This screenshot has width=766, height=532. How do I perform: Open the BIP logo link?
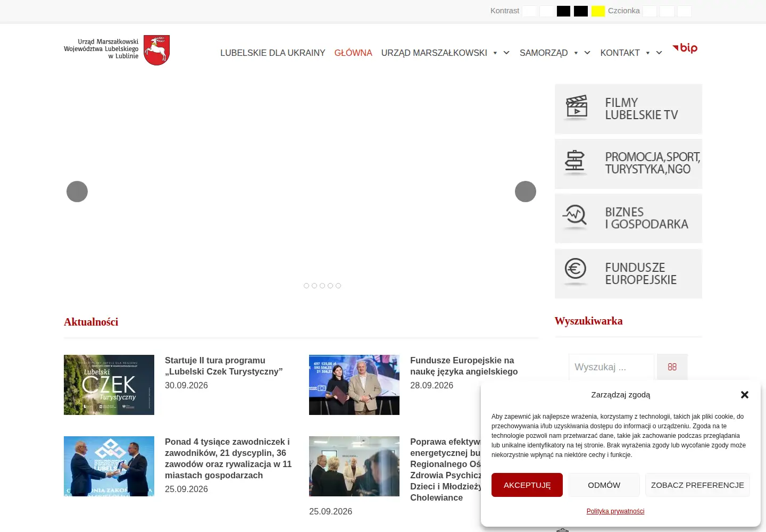click(x=685, y=48)
